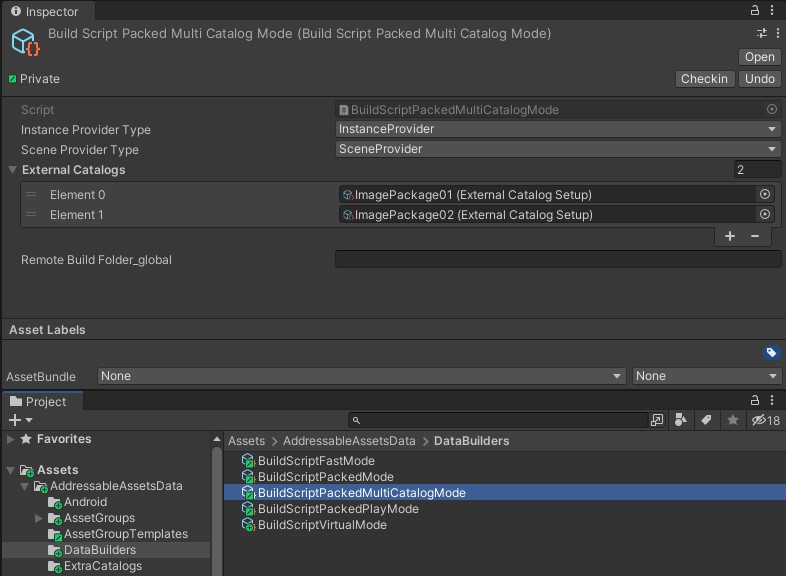Add an element to External Catalogs list
Viewport: 786px width, 576px height.
pyautogui.click(x=730, y=236)
